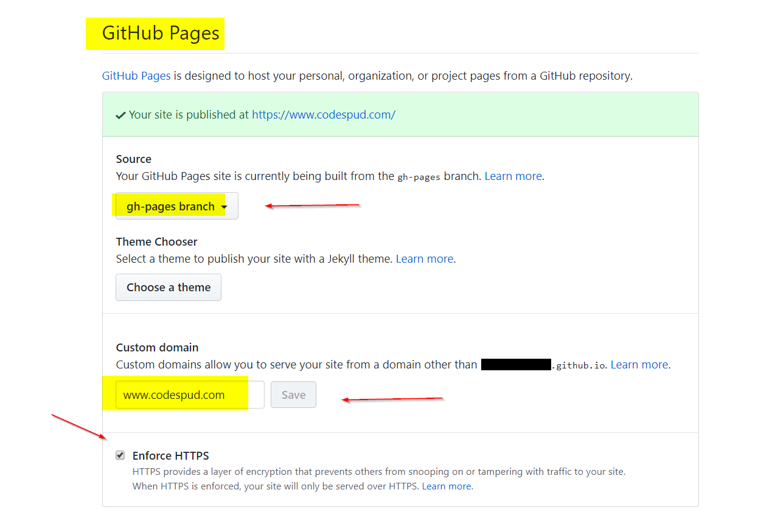The height and width of the screenshot is (532, 758).
Task: Open Learn more link about Jekyll themes
Action: click(x=425, y=259)
